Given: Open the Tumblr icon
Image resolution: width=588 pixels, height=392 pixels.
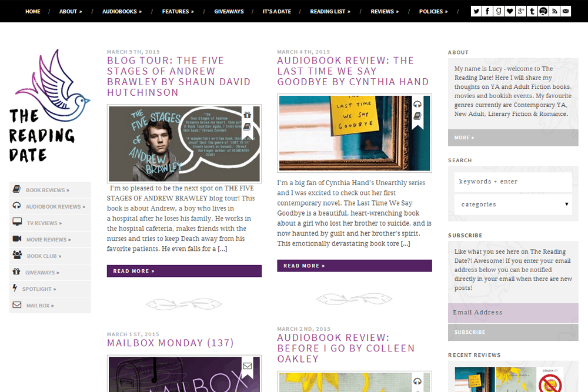Looking at the screenshot, I should click(532, 11).
